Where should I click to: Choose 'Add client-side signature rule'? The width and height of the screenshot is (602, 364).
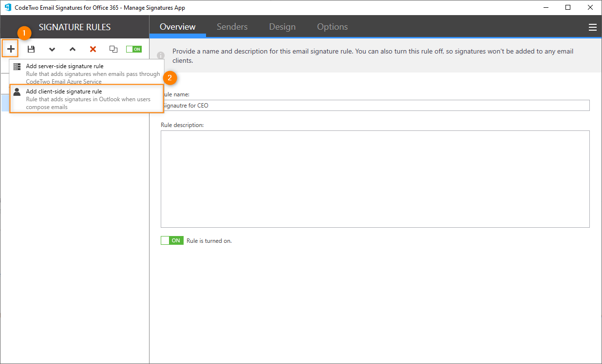point(64,91)
